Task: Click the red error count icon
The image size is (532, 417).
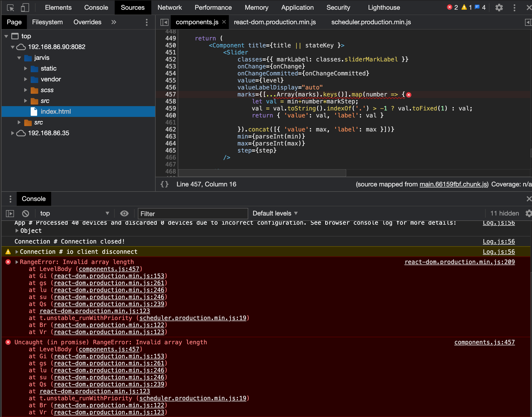Action: coord(449,7)
